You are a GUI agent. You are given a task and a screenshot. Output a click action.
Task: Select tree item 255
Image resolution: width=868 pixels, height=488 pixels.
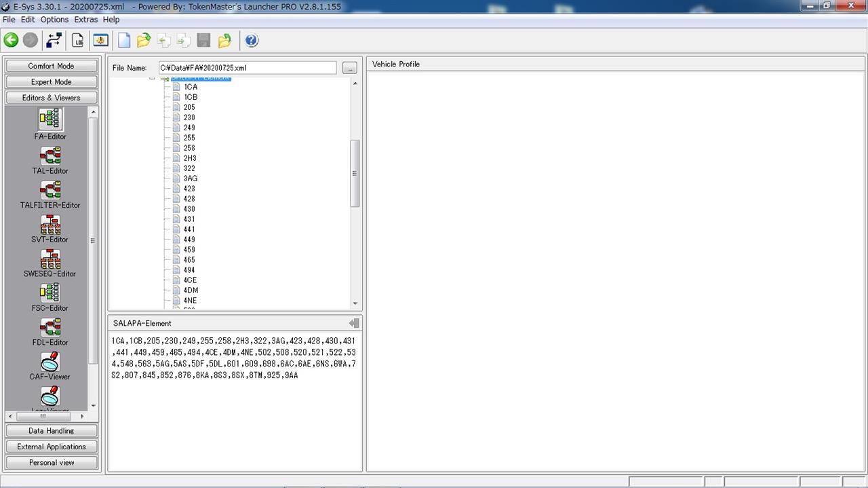point(189,138)
